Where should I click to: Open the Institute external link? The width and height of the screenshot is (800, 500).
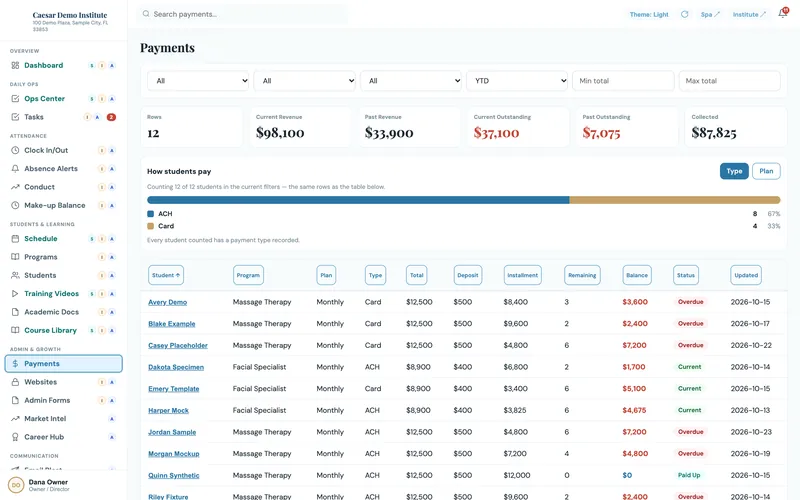pyautogui.click(x=749, y=15)
